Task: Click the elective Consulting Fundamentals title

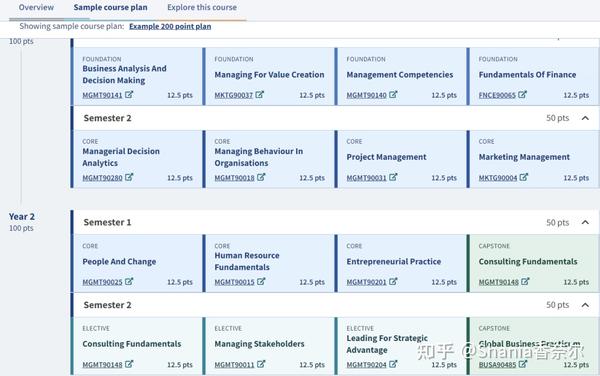Action: click(x=132, y=344)
